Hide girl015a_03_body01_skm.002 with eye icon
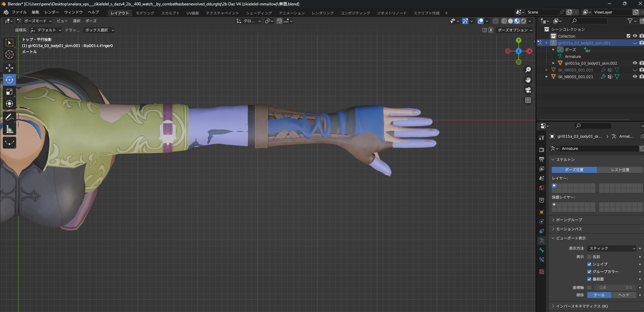 635,63
